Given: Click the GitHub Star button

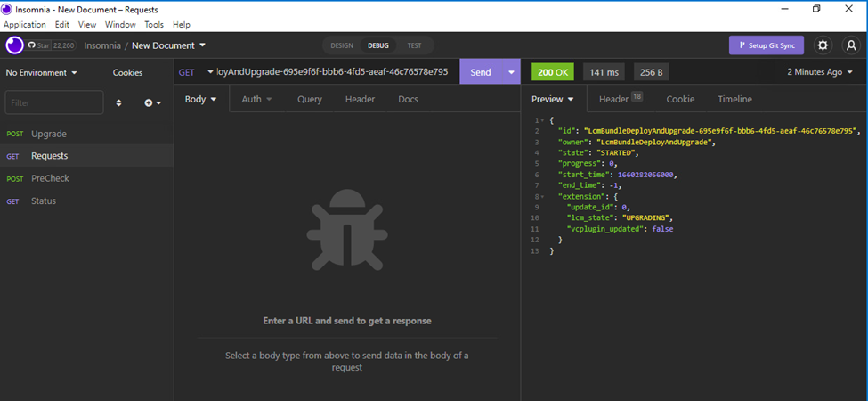Looking at the screenshot, I should [52, 45].
